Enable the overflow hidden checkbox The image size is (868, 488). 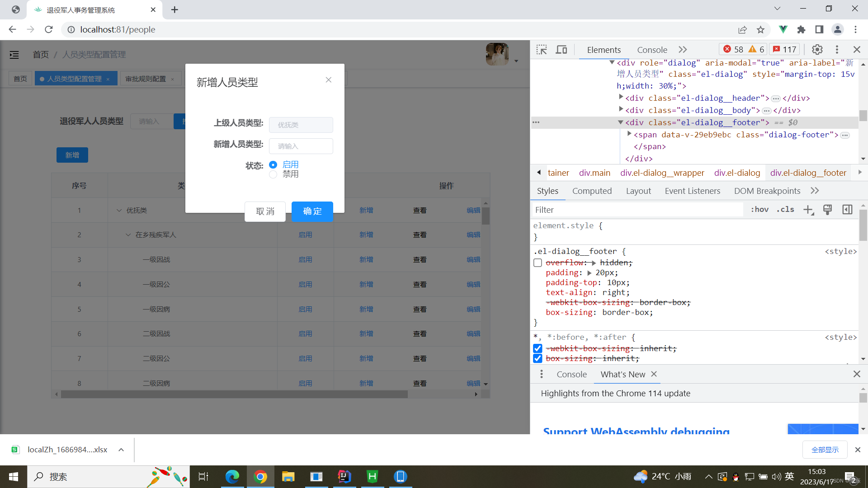point(538,263)
